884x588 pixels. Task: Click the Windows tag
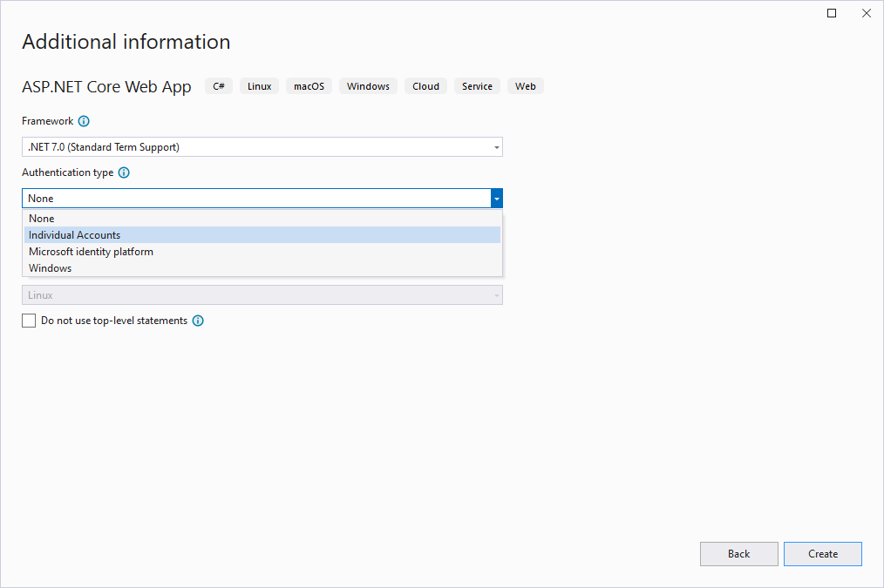[368, 86]
